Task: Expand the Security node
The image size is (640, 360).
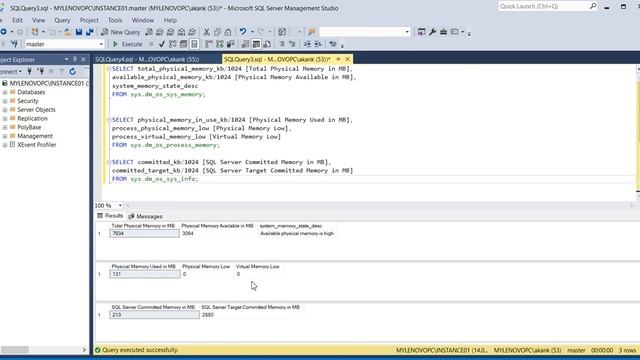Action: (x=5, y=101)
